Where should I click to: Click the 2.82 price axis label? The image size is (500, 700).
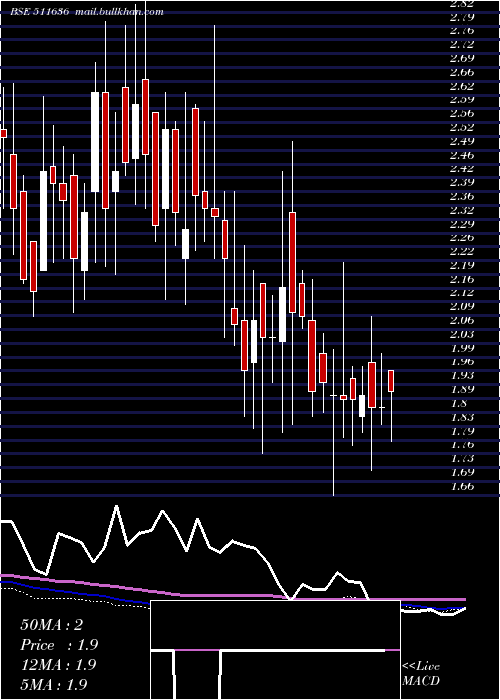pyautogui.click(x=462, y=4)
